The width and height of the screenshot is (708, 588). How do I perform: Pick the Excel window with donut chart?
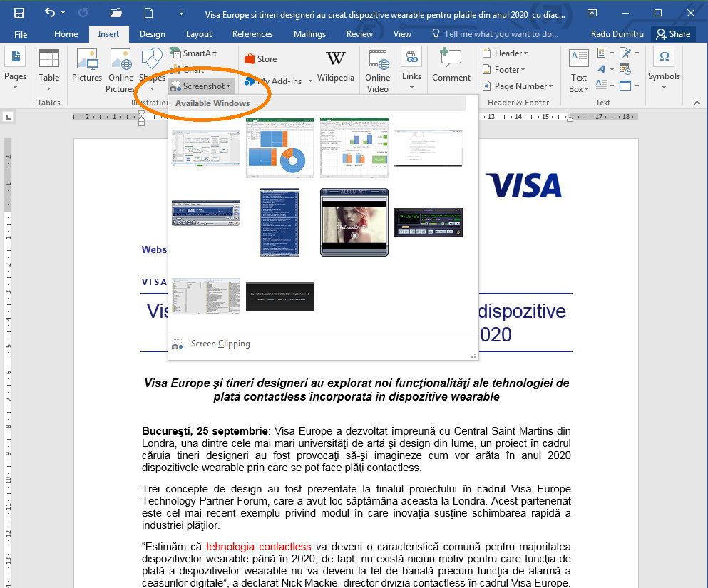coord(280,148)
